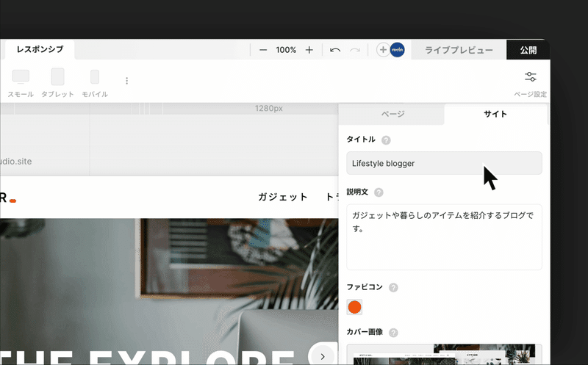Edit the site description text area
The image size is (588, 365).
coord(444,236)
